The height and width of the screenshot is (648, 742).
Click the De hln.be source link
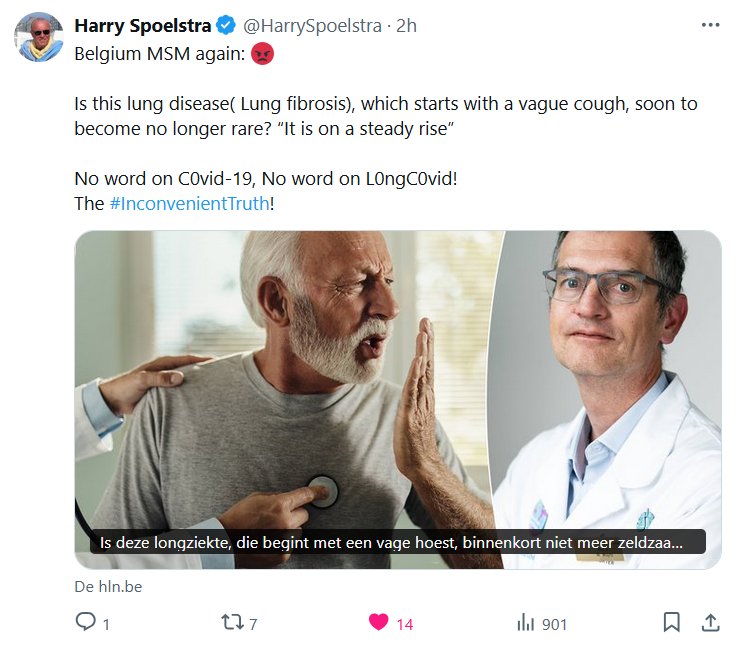108,587
